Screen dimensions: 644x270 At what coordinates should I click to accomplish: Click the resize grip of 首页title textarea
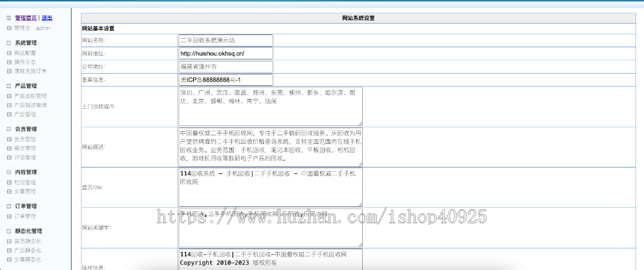coord(360,204)
